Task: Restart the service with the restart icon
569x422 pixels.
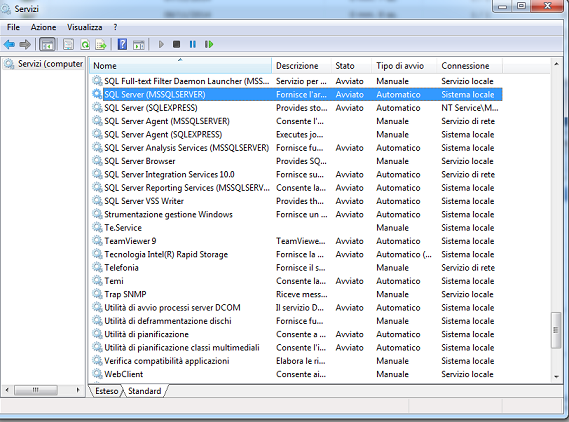Action: [x=209, y=45]
